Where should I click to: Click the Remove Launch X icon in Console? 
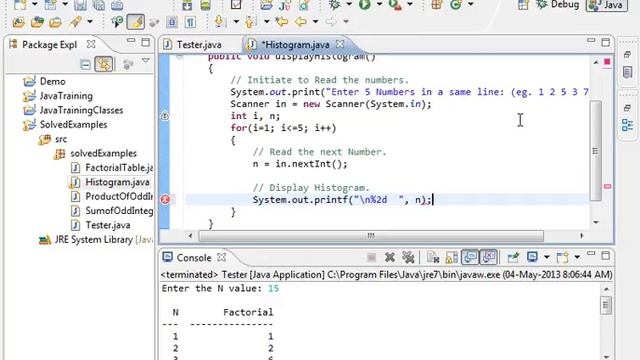(x=390, y=257)
